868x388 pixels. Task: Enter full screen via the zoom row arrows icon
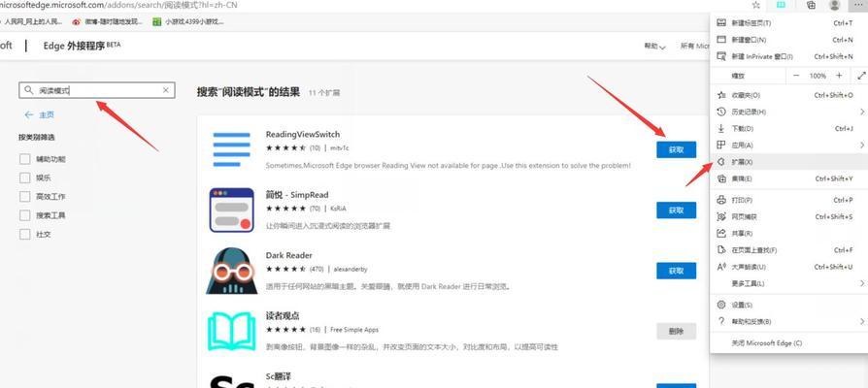(861, 76)
